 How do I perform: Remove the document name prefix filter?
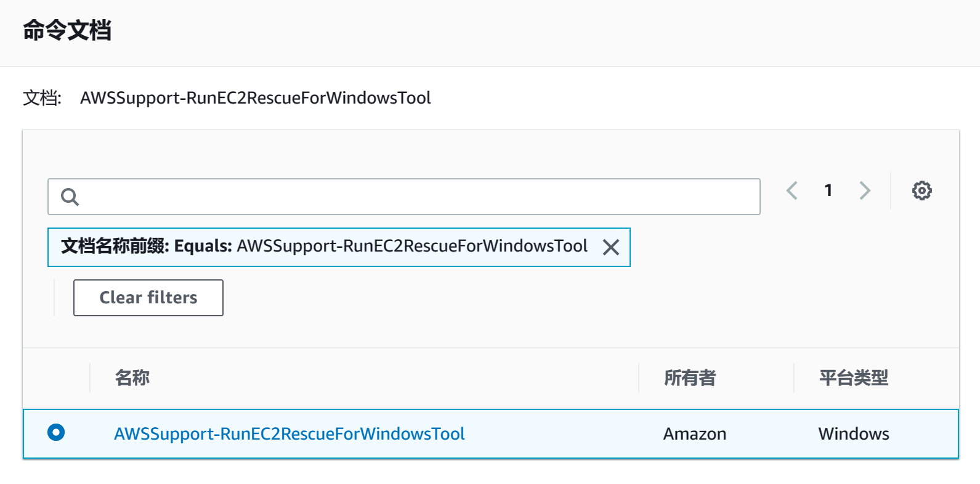point(610,247)
